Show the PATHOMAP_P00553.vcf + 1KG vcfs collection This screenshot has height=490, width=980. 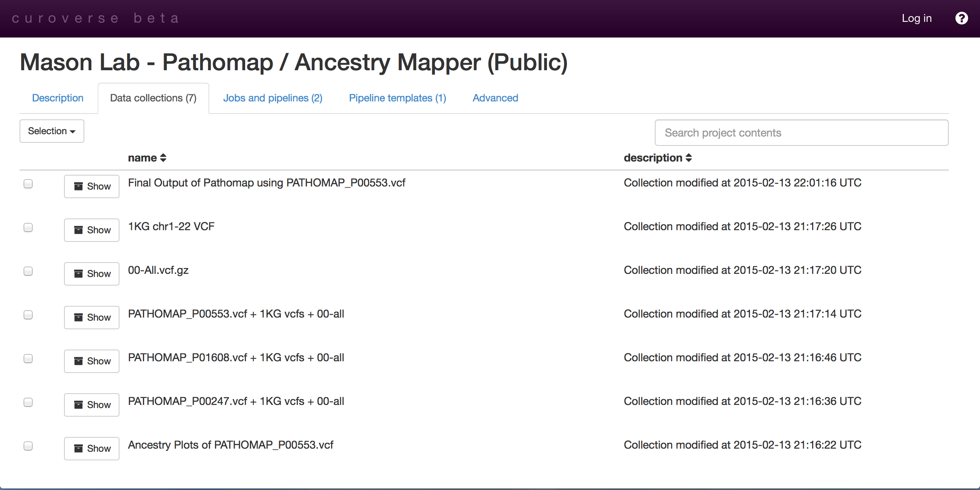coord(92,318)
